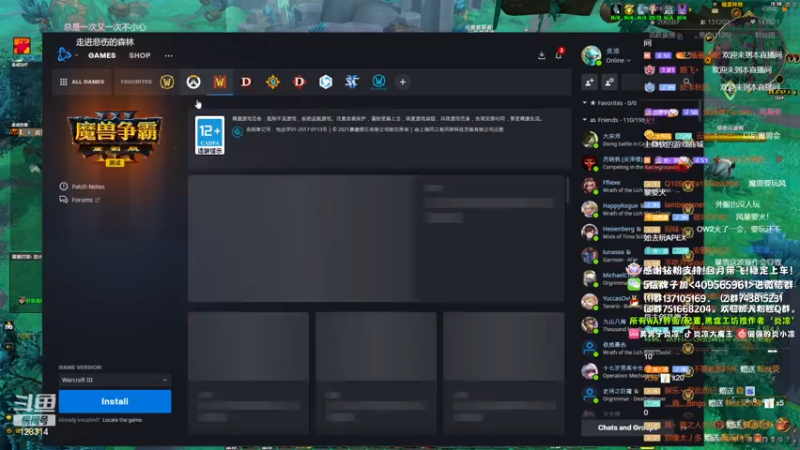The height and width of the screenshot is (450, 800).
Task: Click the FAVORITES label in game bar
Action: 136,82
